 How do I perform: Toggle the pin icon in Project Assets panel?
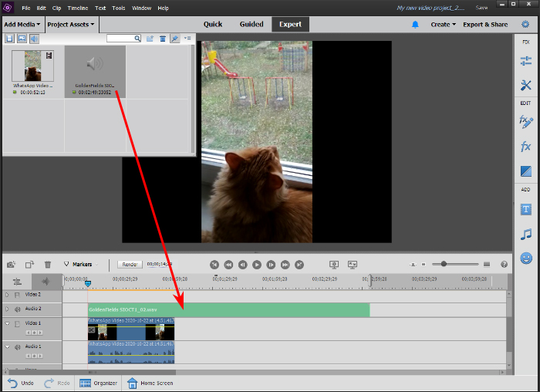click(x=175, y=39)
